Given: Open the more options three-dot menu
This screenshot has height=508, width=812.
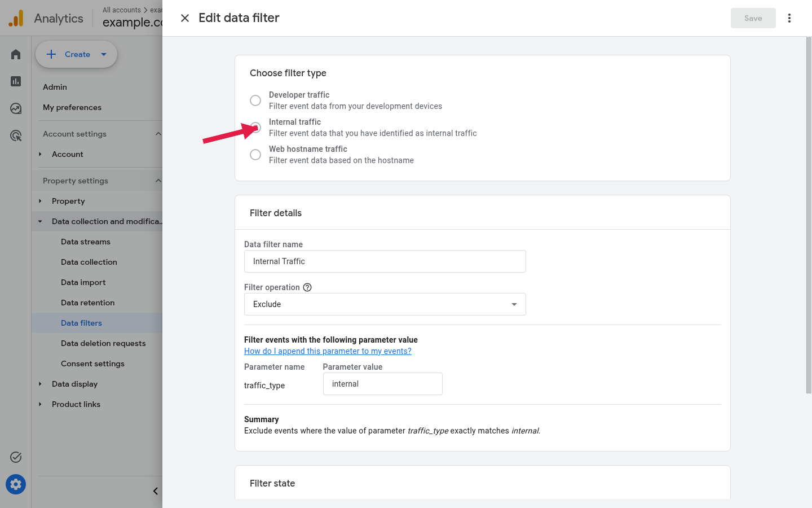Looking at the screenshot, I should tap(789, 18).
